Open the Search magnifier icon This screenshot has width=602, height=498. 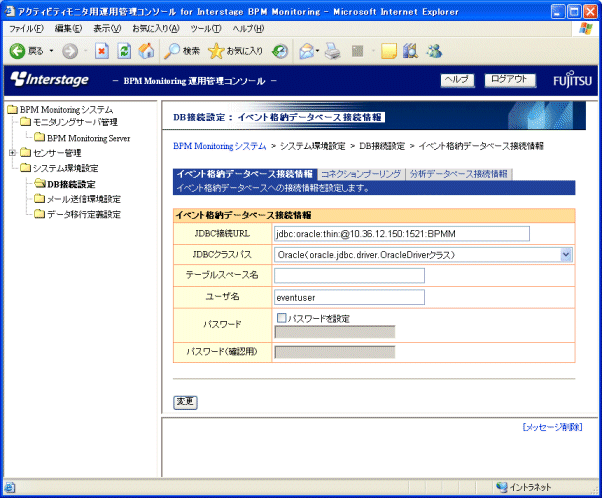coord(172,51)
